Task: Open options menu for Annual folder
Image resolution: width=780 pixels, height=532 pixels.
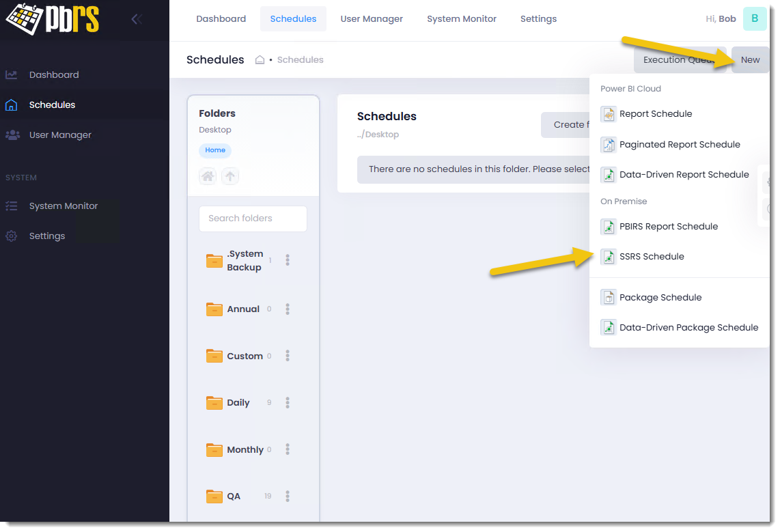Action: [288, 309]
